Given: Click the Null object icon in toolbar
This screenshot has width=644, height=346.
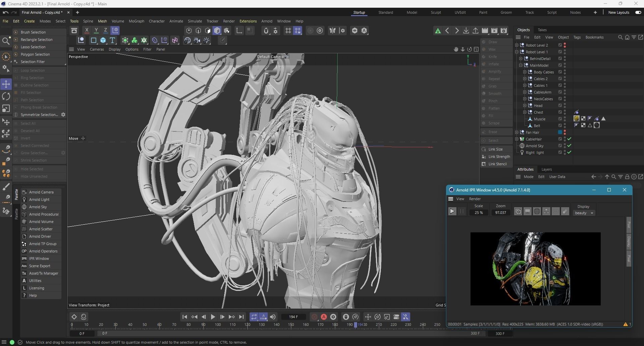Looking at the screenshot, I should pos(81,41).
